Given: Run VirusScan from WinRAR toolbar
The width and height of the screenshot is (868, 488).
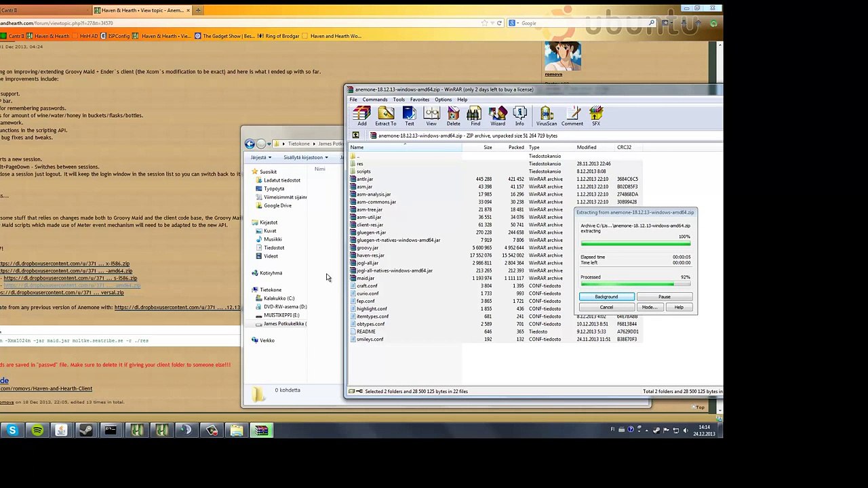Looking at the screenshot, I should click(547, 117).
